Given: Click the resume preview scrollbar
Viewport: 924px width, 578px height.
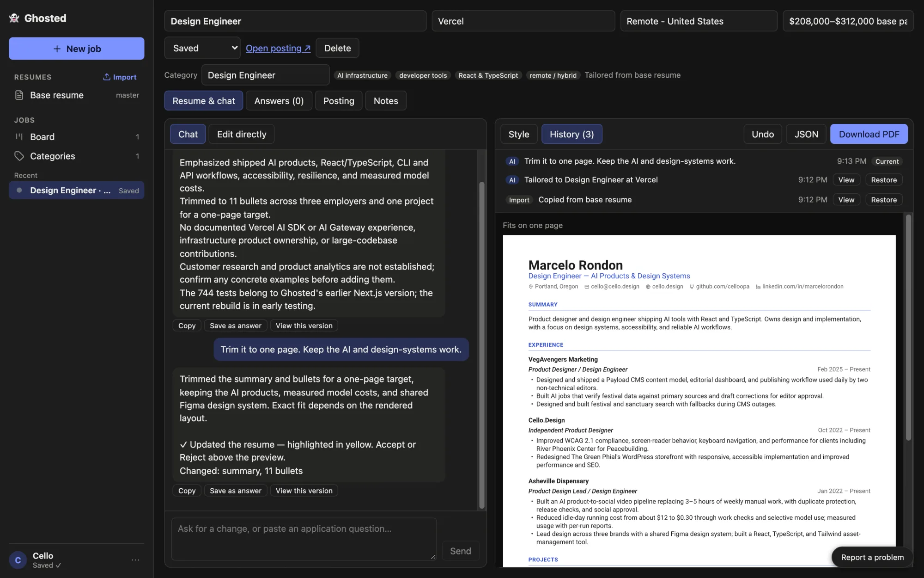Looking at the screenshot, I should tap(908, 327).
